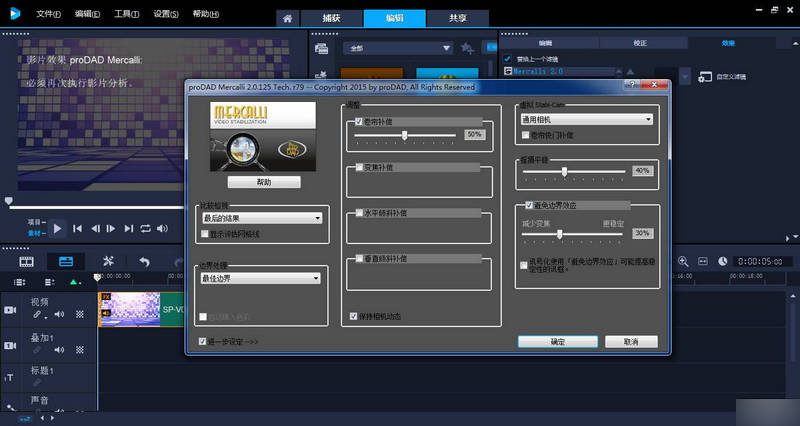Collapse the options panel with up arrow
Screen dimensions: 800x426
(x=793, y=45)
